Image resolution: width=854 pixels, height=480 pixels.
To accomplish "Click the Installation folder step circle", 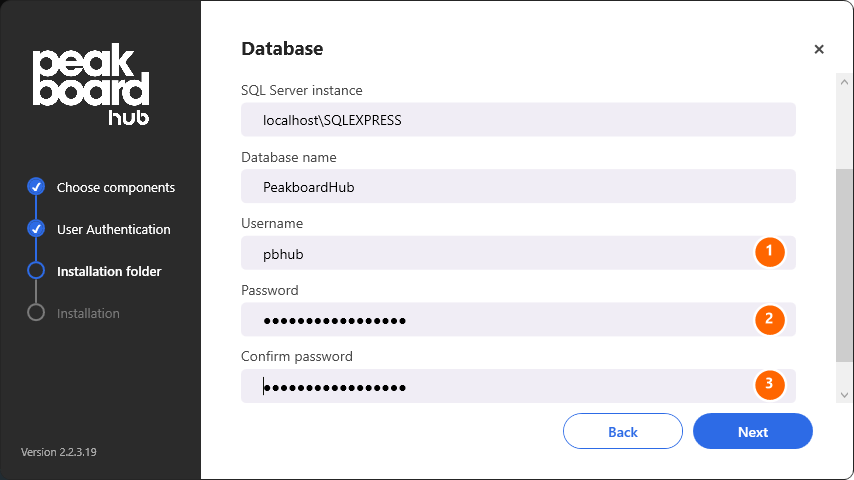I will click(36, 271).
